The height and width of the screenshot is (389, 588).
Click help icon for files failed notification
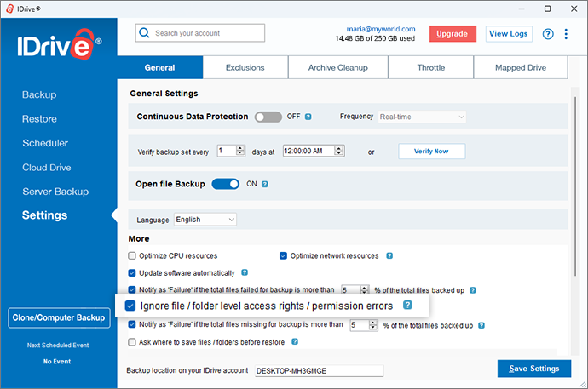pyautogui.click(x=473, y=290)
